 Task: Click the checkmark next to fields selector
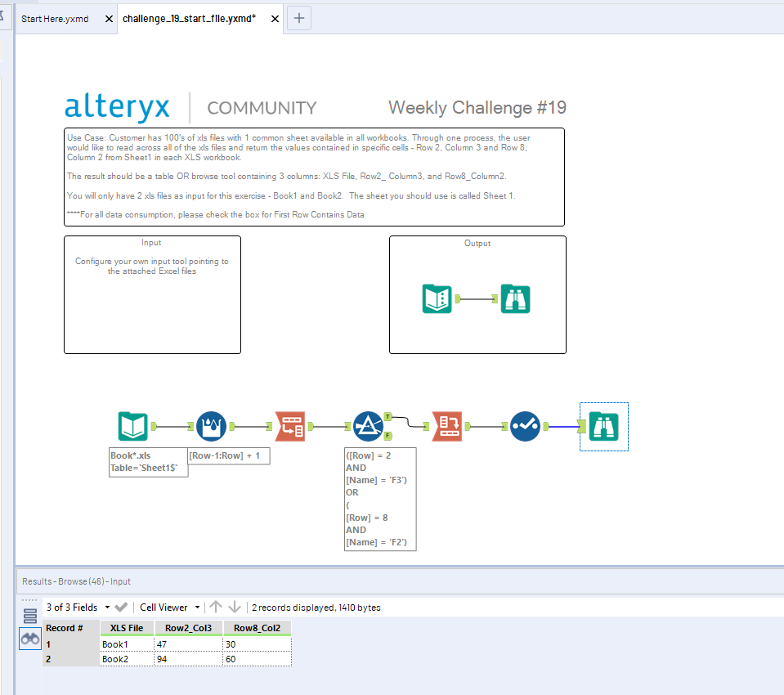coord(121,607)
